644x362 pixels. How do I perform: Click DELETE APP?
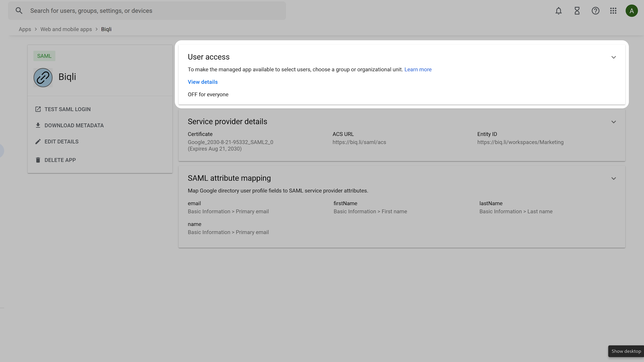(x=60, y=160)
